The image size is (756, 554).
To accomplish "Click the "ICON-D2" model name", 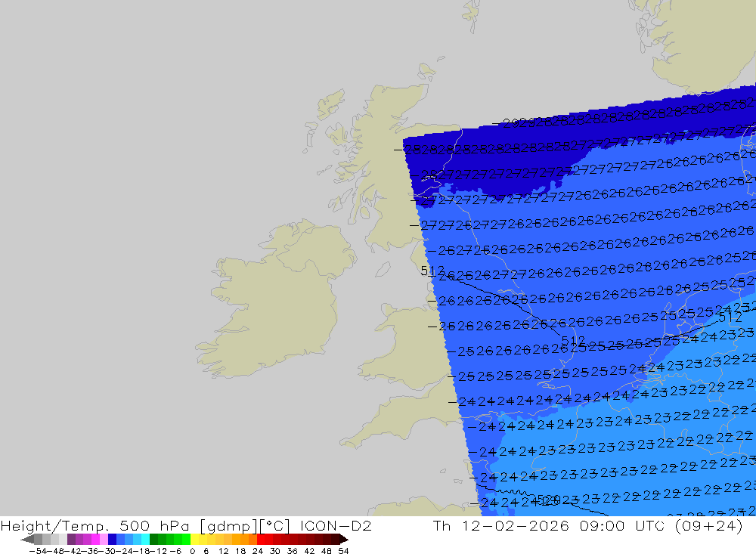I will click(x=336, y=525).
